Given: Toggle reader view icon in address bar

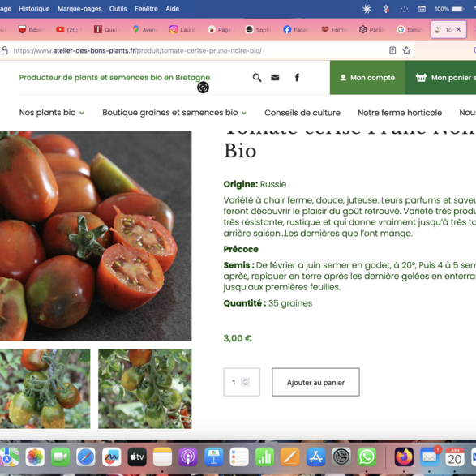Looking at the screenshot, I should point(392,50).
